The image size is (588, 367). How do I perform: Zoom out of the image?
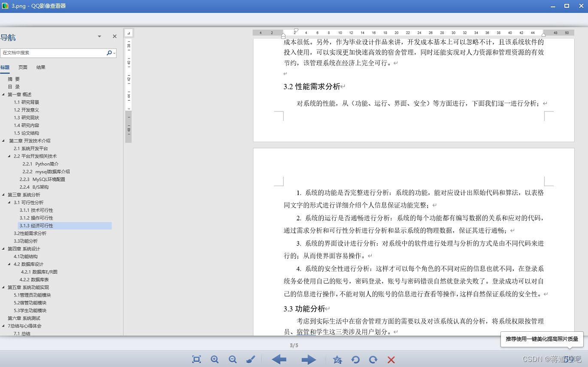tap(233, 360)
